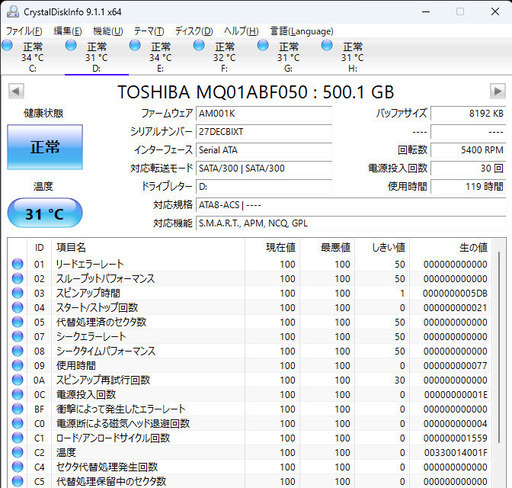Click the 項目名 column header

tap(148, 247)
